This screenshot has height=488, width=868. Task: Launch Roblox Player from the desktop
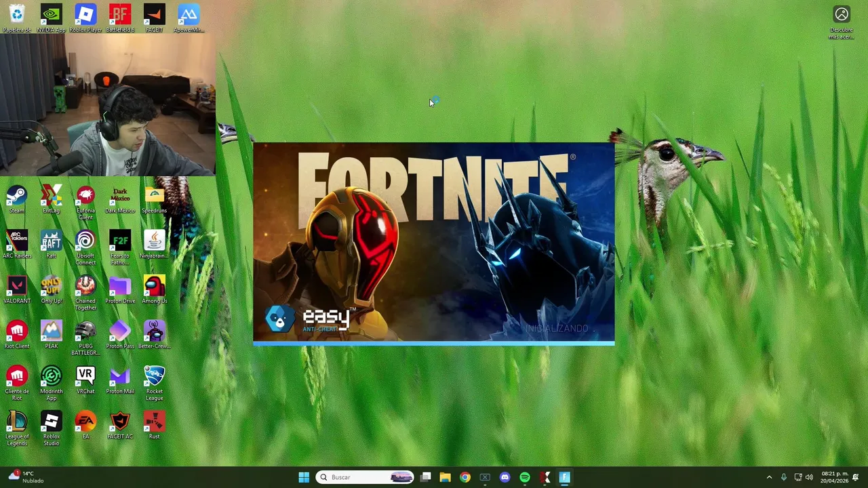[x=85, y=18]
